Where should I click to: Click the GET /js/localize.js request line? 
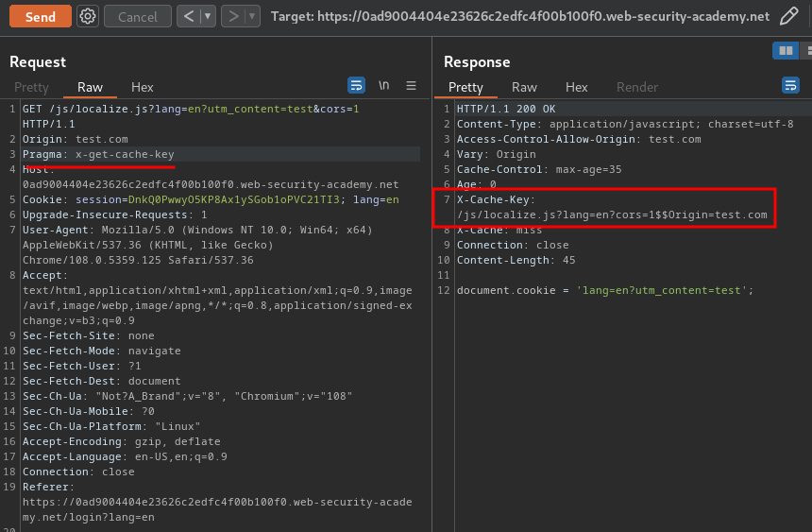[x=191, y=116]
